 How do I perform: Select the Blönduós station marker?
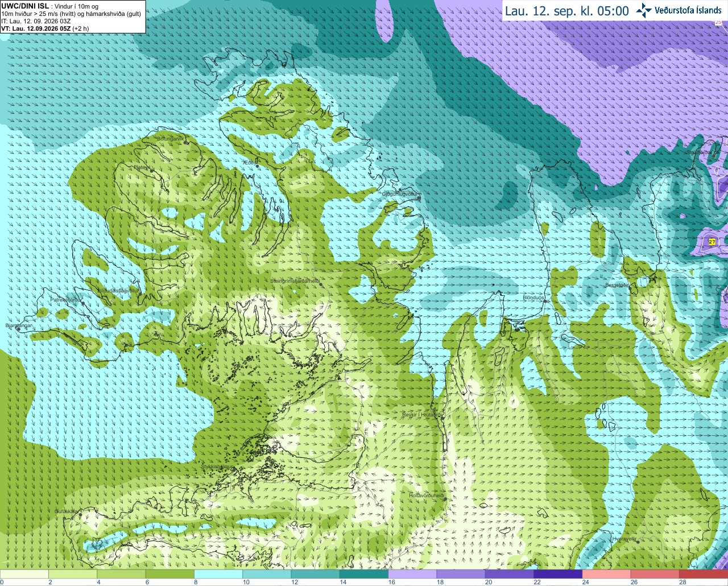(x=545, y=302)
